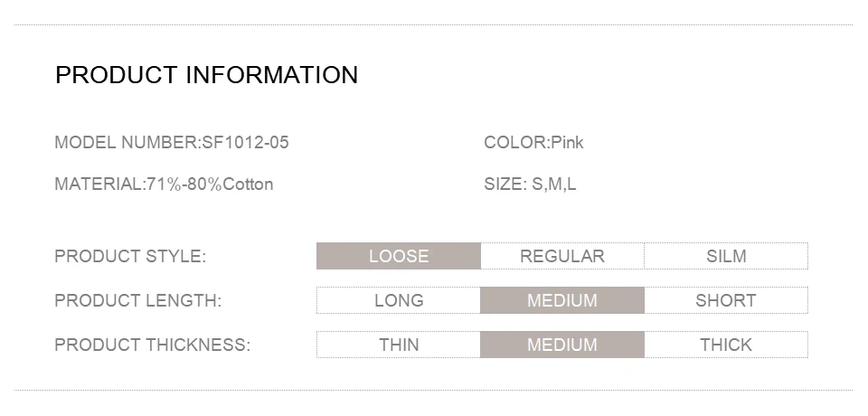The width and height of the screenshot is (868, 416).
Task: Click the SIZE: S,M,L text
Action: [530, 184]
